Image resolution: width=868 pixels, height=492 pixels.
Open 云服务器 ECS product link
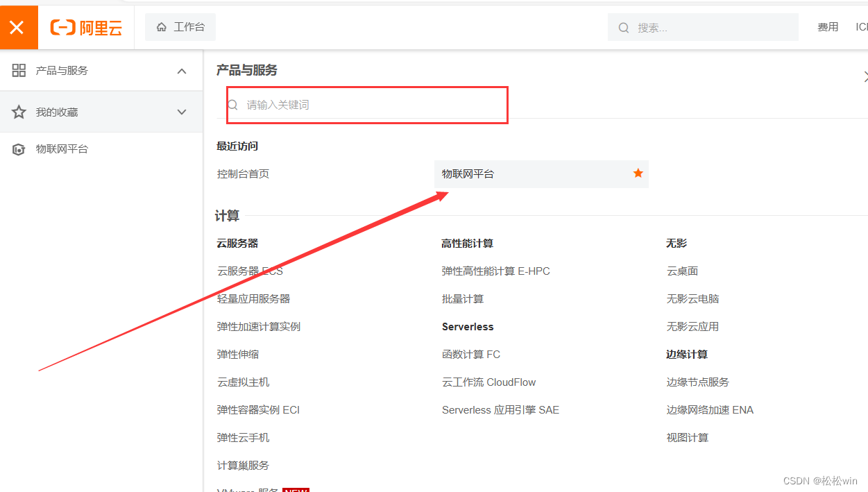(x=250, y=271)
